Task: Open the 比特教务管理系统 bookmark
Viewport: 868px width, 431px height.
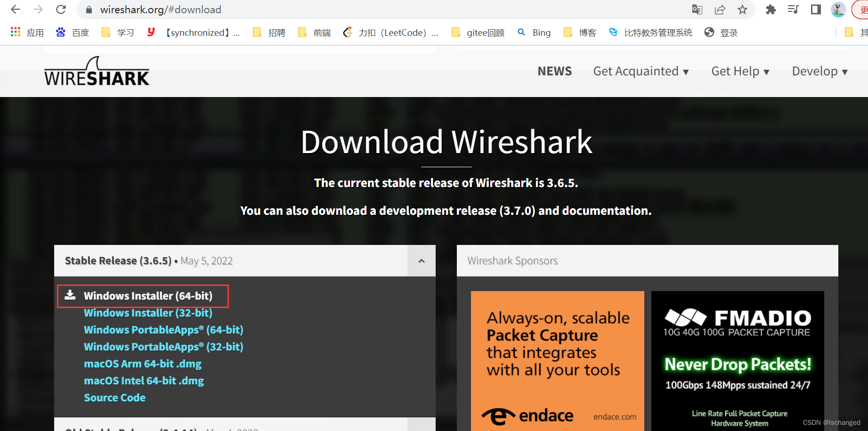Action: coord(650,33)
